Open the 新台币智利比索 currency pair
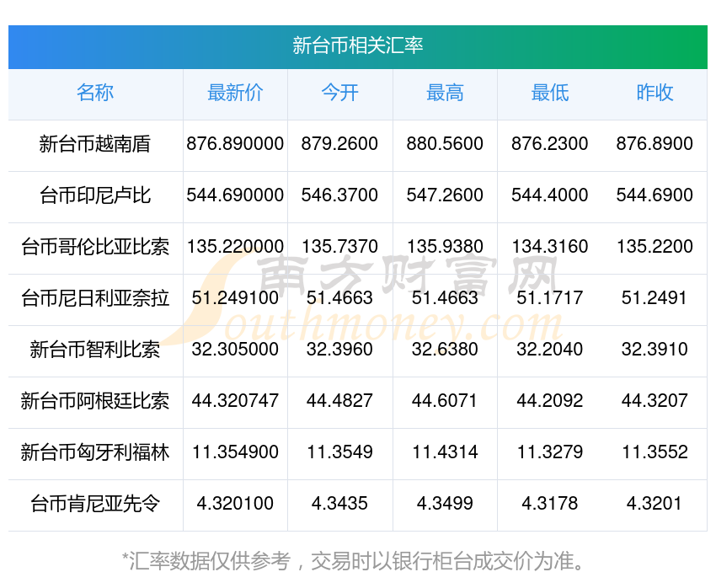 pos(95,350)
